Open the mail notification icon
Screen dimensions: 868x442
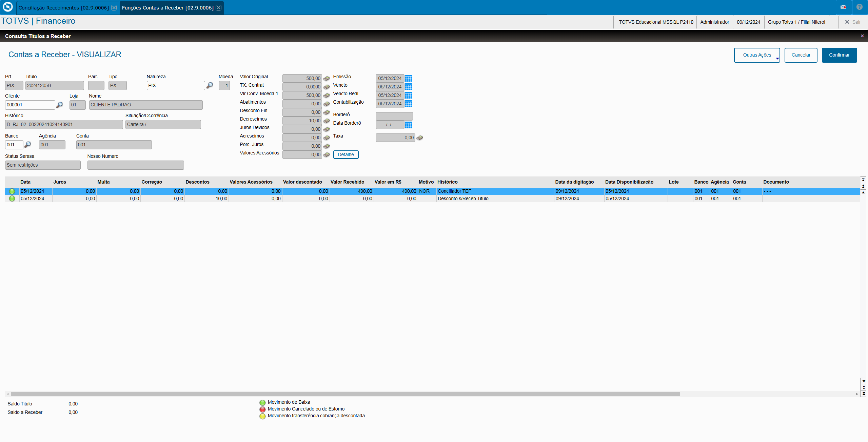click(843, 7)
